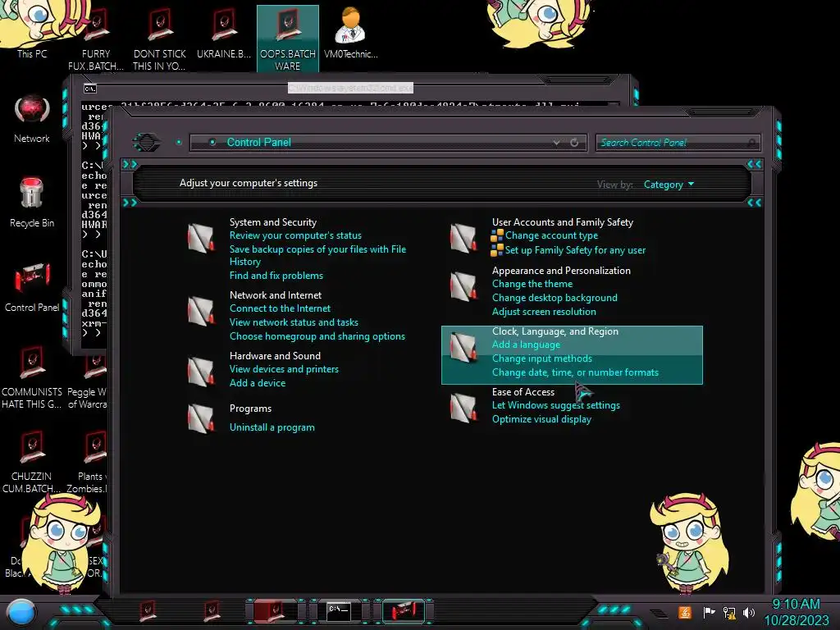Open the User Accounts and Family Safety icon
The width and height of the screenshot is (840, 630).
463,239
